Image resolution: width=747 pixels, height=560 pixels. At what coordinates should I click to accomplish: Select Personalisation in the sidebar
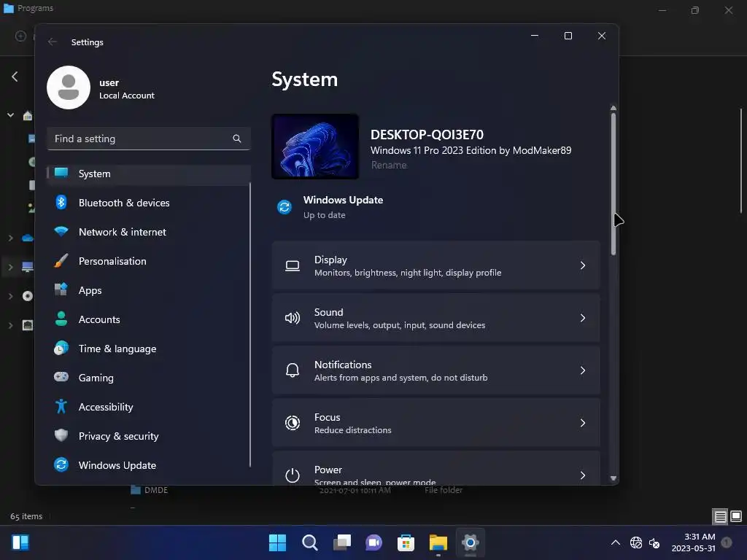149,261
